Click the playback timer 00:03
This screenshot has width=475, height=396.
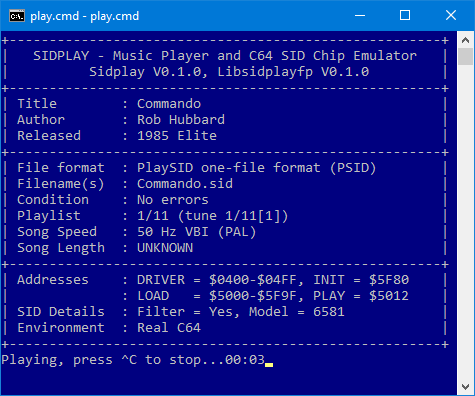tap(245, 360)
